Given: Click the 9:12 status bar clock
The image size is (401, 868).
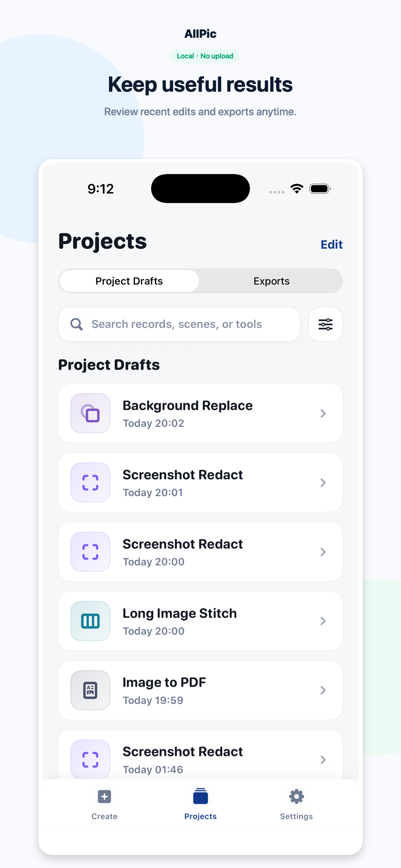Looking at the screenshot, I should pos(100,189).
